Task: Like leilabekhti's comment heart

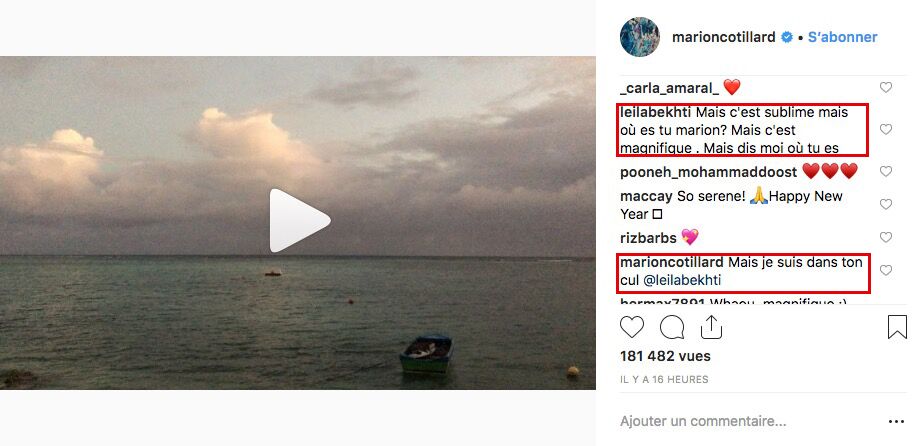Action: [x=886, y=129]
